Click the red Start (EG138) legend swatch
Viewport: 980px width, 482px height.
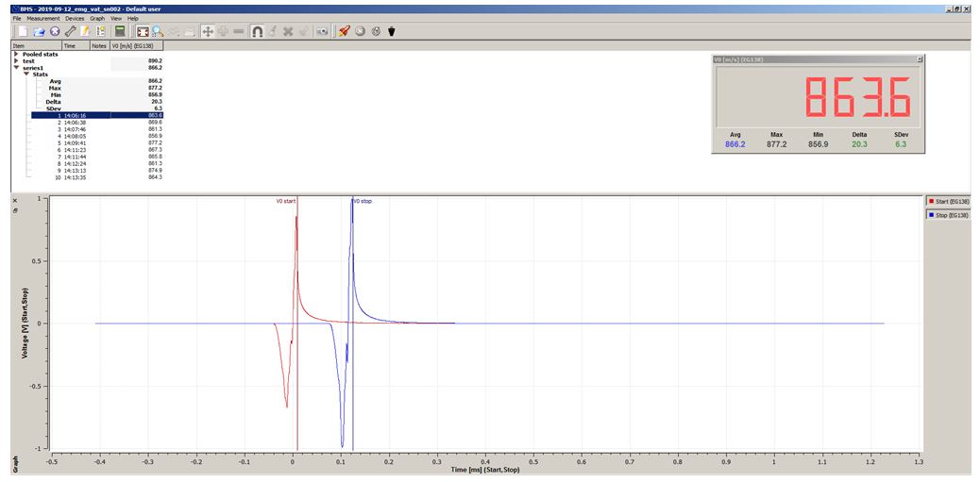pyautogui.click(x=933, y=202)
